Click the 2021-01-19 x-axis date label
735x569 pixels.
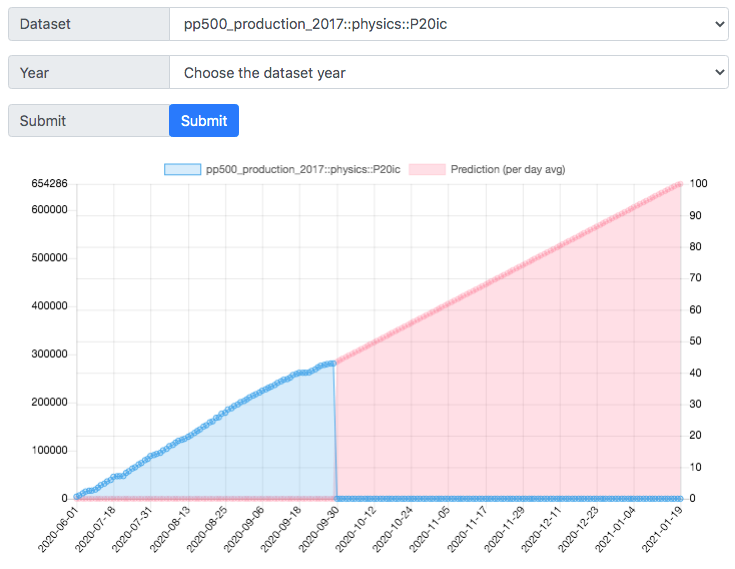(x=663, y=529)
